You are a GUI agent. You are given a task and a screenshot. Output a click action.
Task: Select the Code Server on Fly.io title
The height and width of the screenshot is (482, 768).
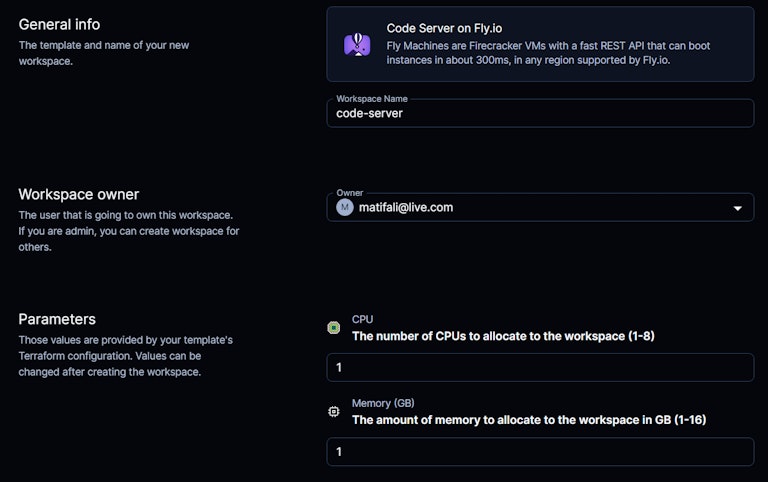(443, 28)
